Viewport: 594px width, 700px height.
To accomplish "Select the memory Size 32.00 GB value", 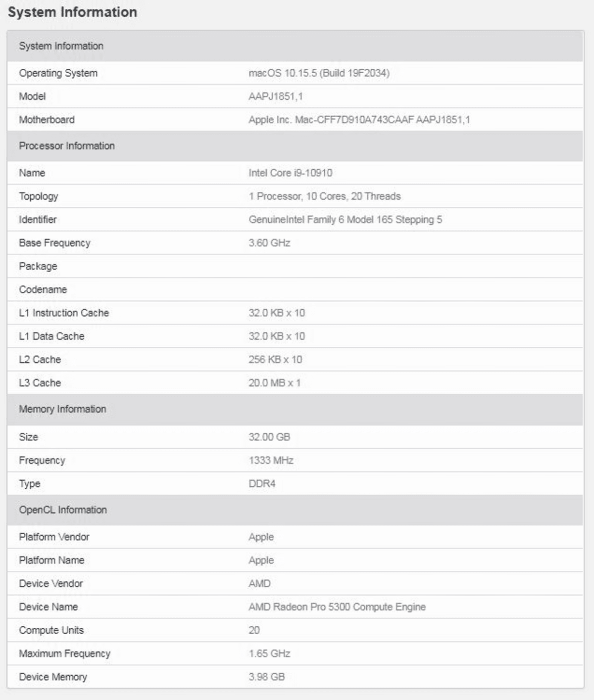I will click(269, 437).
